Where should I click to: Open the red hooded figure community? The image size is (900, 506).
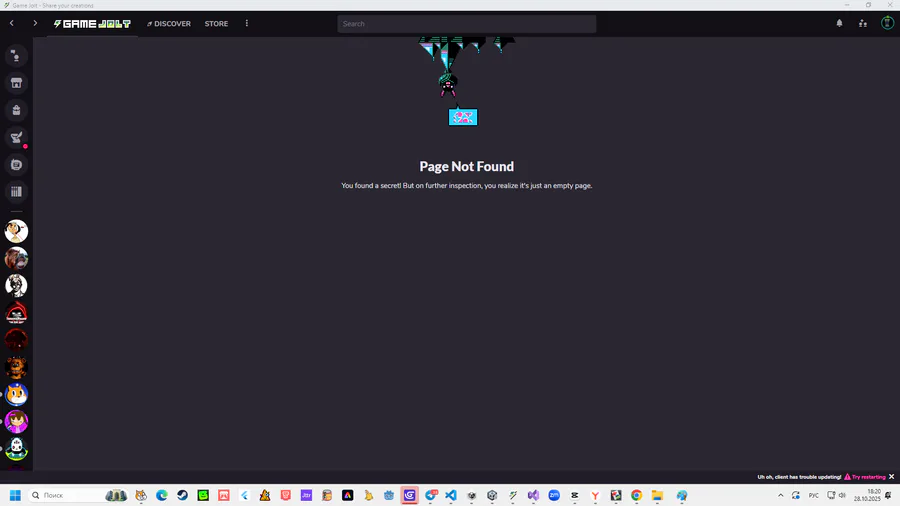[16, 313]
